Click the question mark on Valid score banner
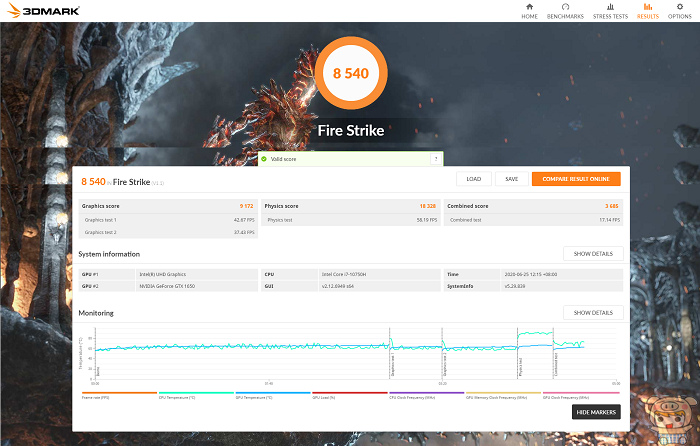Screen dimensions: 700x446 tap(435, 159)
